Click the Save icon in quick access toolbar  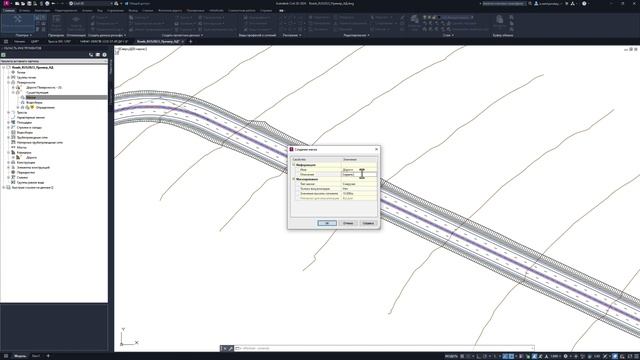point(29,3)
